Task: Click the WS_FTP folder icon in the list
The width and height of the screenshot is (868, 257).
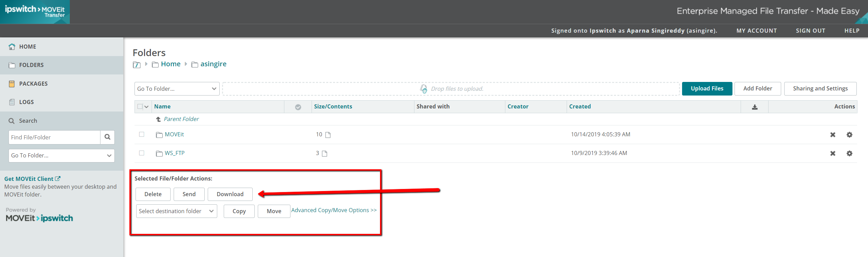Action: pyautogui.click(x=159, y=154)
